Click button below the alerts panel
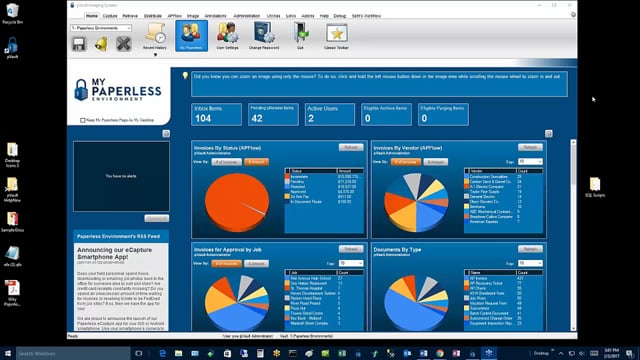The height and width of the screenshot is (360, 640). coord(157,218)
